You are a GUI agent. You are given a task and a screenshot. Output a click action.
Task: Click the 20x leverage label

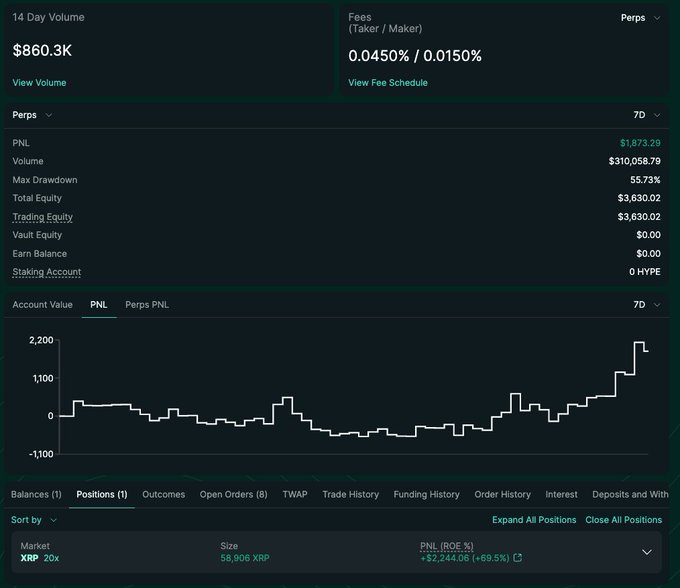pyautogui.click(x=51, y=558)
